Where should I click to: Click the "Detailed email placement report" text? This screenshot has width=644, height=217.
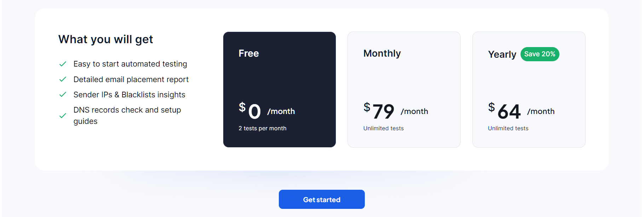click(131, 80)
